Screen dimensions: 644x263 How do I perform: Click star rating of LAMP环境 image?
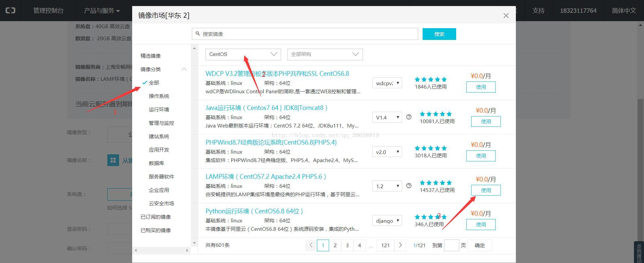pos(436,183)
